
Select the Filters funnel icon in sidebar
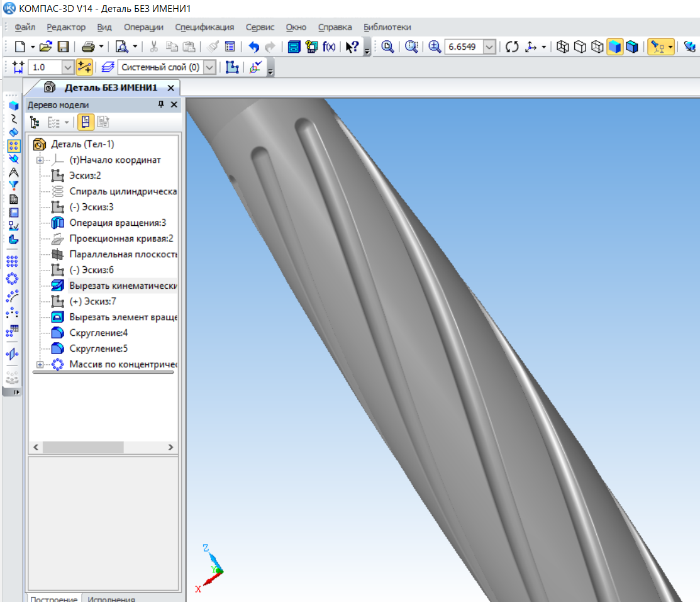click(13, 186)
